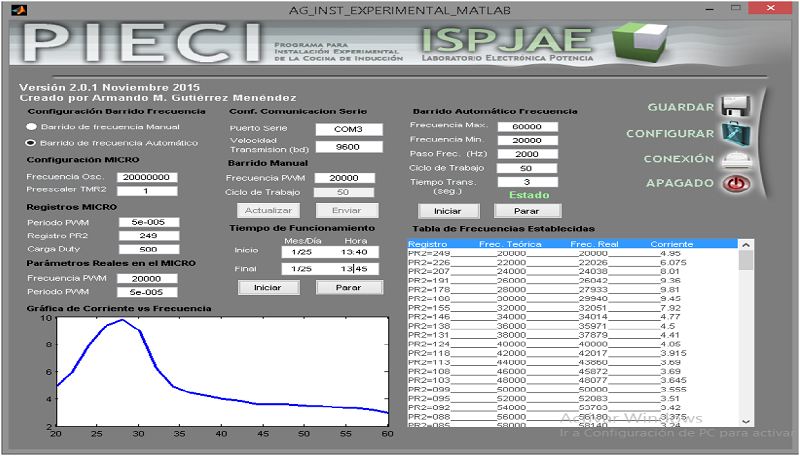Screen dimensions: 800x456
Task: Click the Conexión device icon
Action: point(734,159)
